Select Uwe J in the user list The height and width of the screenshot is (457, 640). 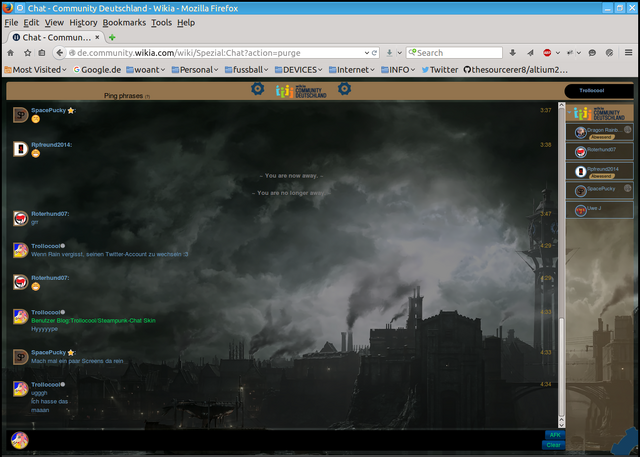599,210
